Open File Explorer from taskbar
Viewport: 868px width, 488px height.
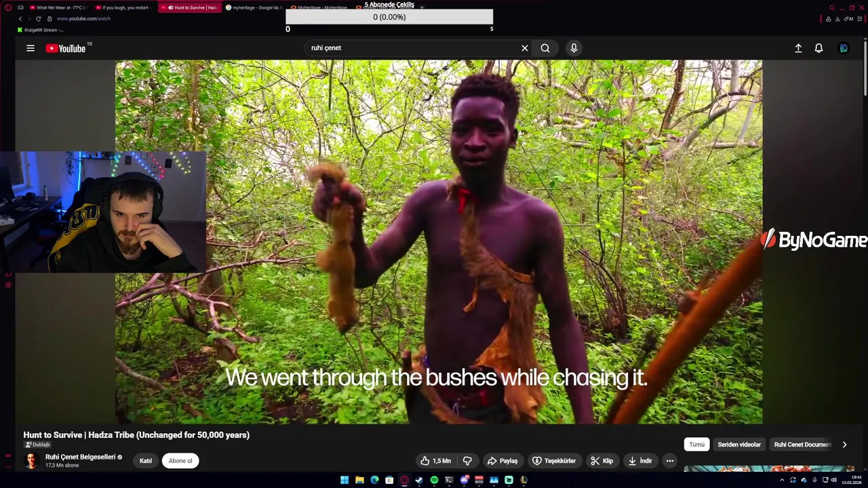click(359, 480)
